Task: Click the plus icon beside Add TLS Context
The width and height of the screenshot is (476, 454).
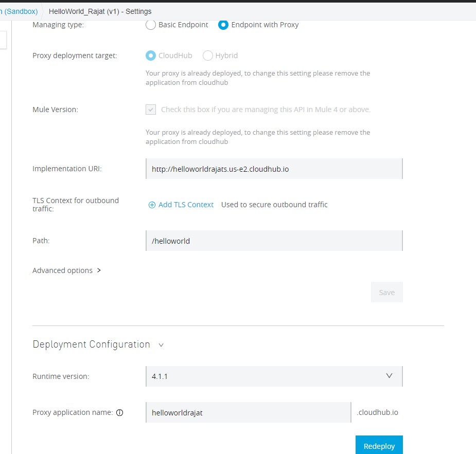Action: 152,205
